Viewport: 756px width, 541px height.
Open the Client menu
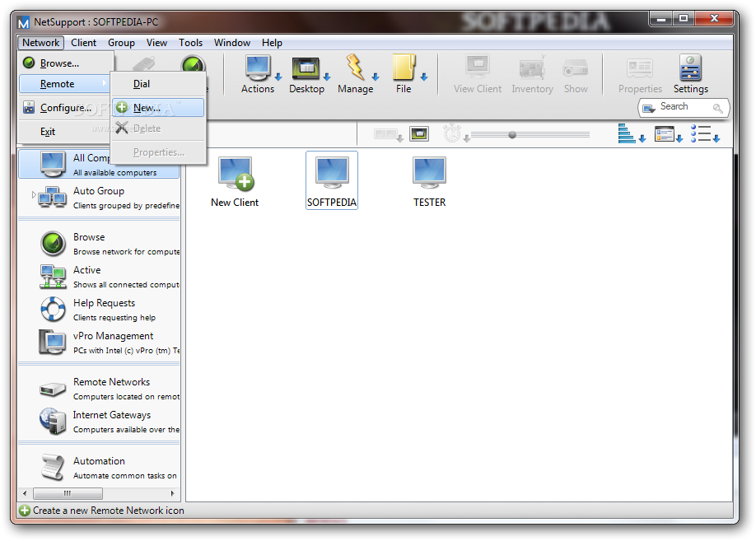tap(83, 43)
